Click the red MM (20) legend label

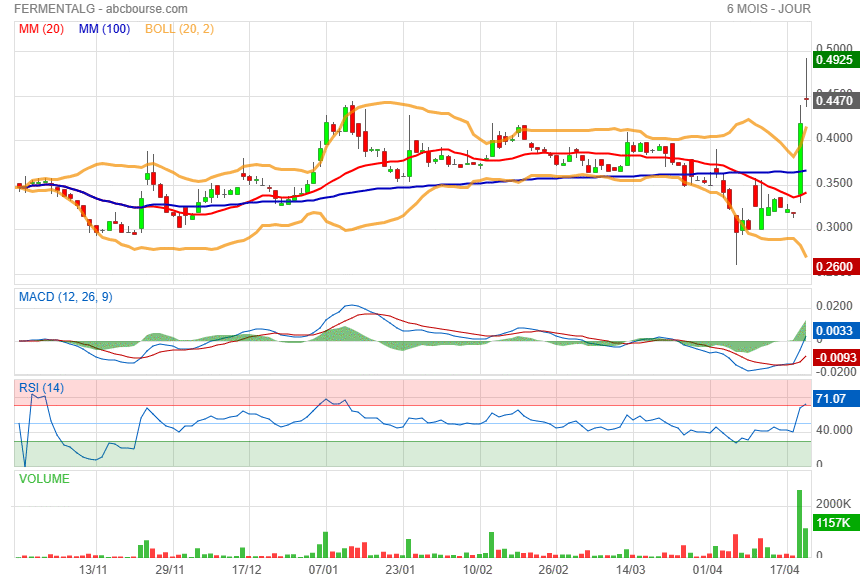pyautogui.click(x=42, y=29)
